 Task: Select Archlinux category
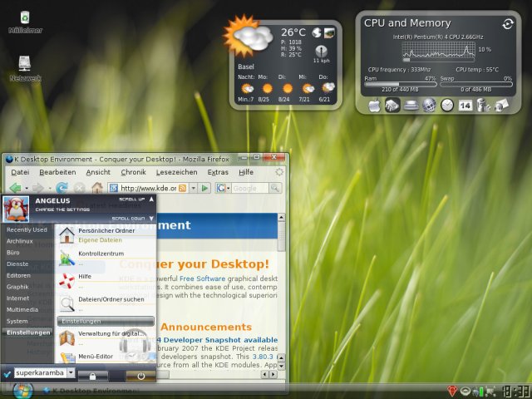(x=20, y=241)
